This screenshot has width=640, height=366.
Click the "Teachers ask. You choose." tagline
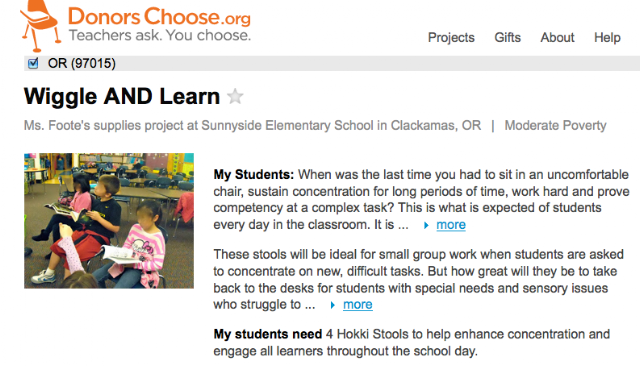tap(160, 35)
